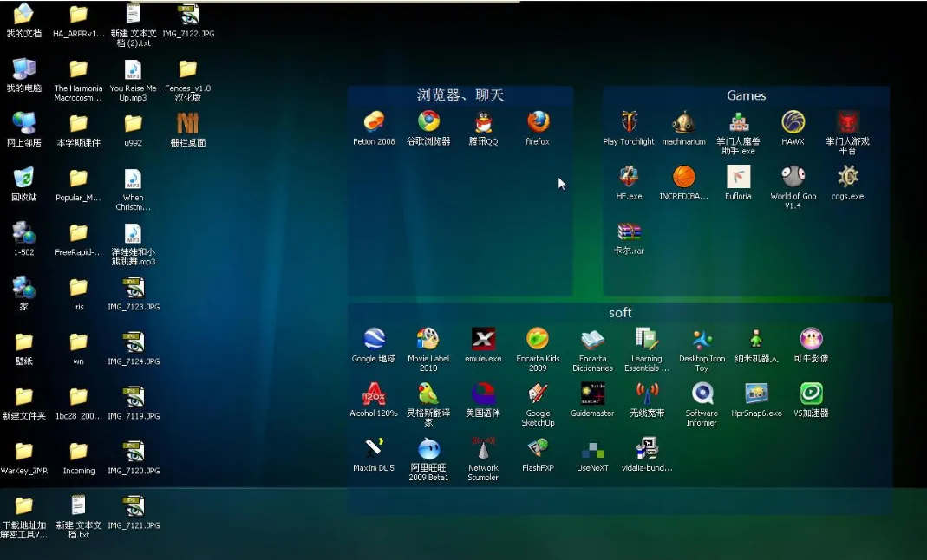Screen dimensions: 927x560
Task: Select the u992 folder
Action: 133,123
